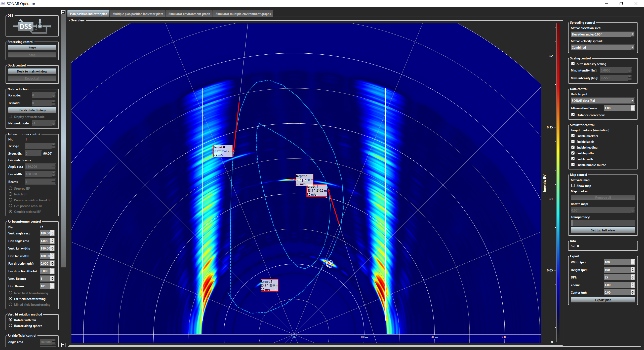This screenshot has height=350, width=644.
Task: Click the Steer. dir. 90.00° value text
Action: coord(48,153)
